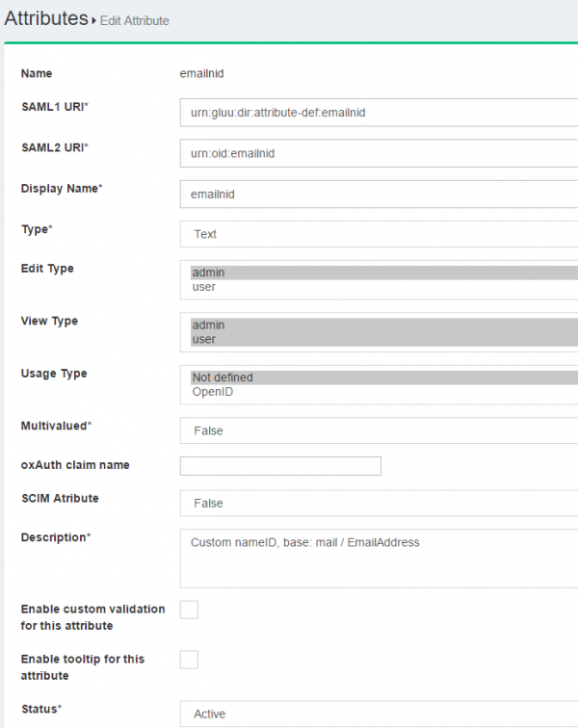Click the Description text area
This screenshot has height=728, width=578.
(x=378, y=558)
